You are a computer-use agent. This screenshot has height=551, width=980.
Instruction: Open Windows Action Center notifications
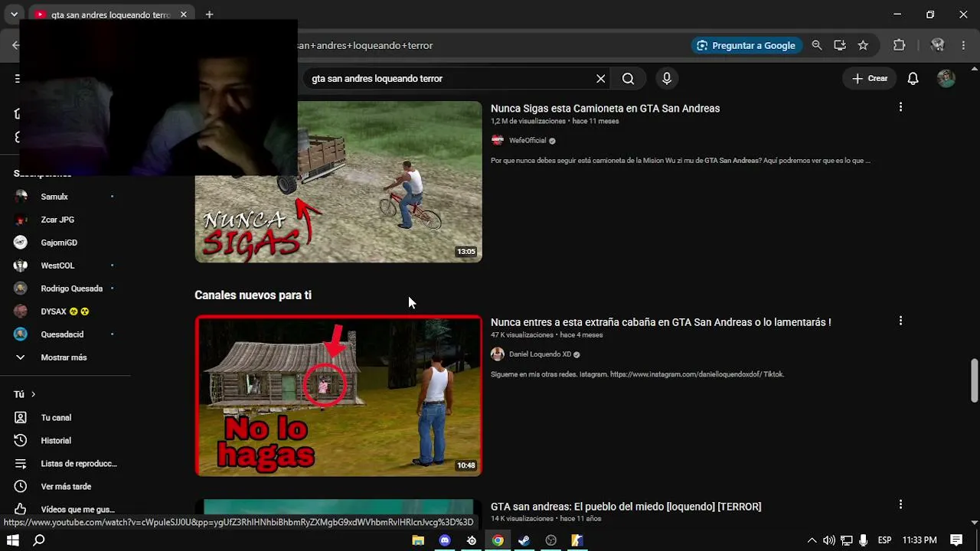pyautogui.click(x=956, y=540)
